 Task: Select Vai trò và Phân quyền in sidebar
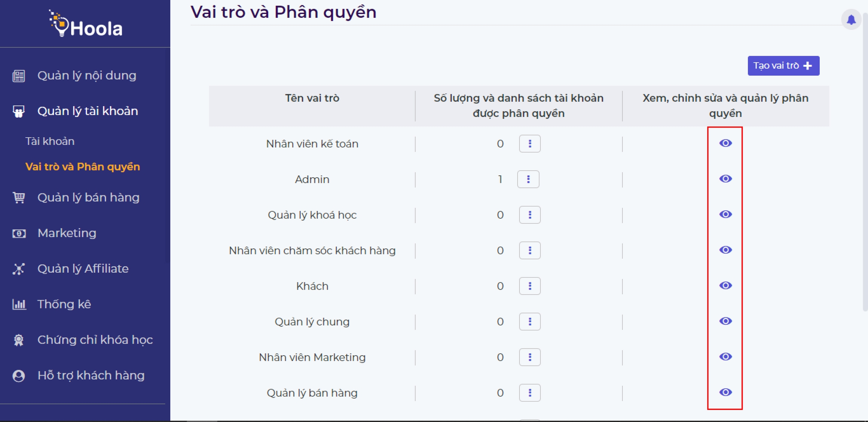[x=83, y=167]
